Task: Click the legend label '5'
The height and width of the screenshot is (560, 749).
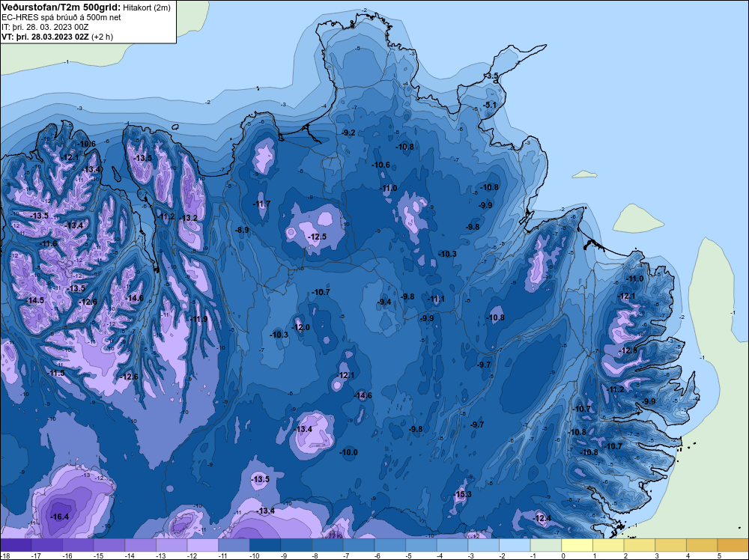Action: pos(718,556)
